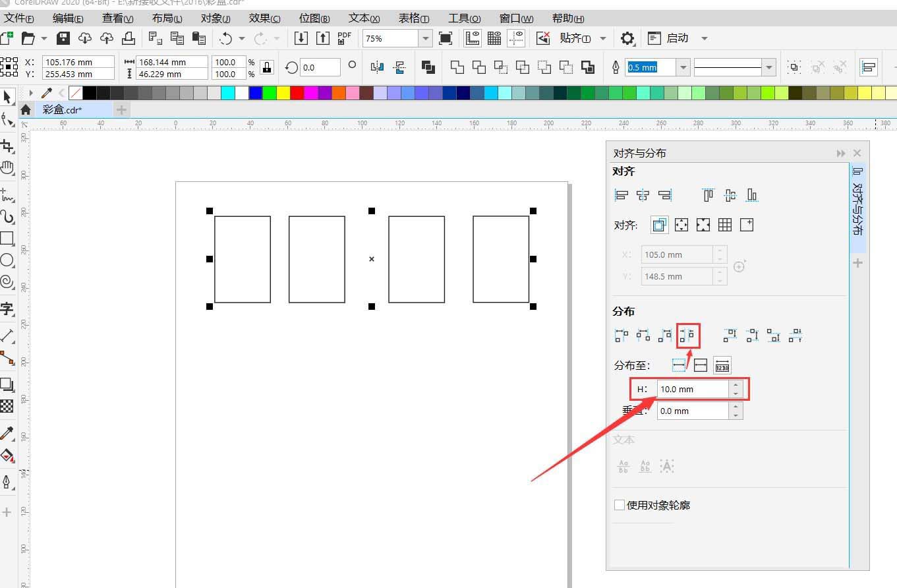Viewport: 897px width, 588px height.
Task: Click the Print icon in the toolbar
Action: [129, 38]
